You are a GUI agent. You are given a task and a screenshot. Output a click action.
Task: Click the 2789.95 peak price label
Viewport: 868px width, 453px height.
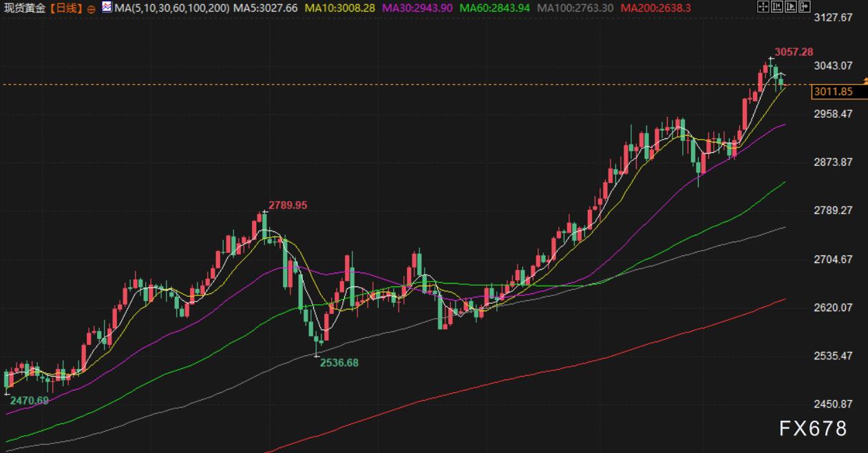pos(288,205)
